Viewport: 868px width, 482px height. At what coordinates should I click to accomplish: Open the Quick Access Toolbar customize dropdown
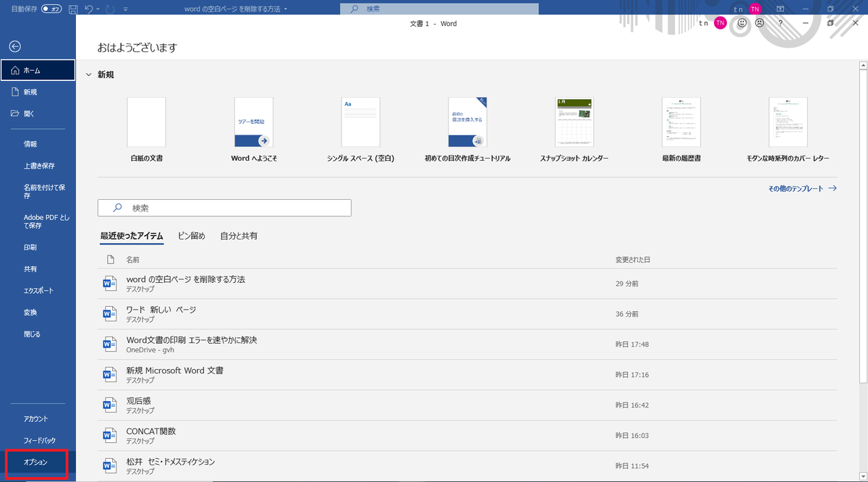click(x=126, y=9)
